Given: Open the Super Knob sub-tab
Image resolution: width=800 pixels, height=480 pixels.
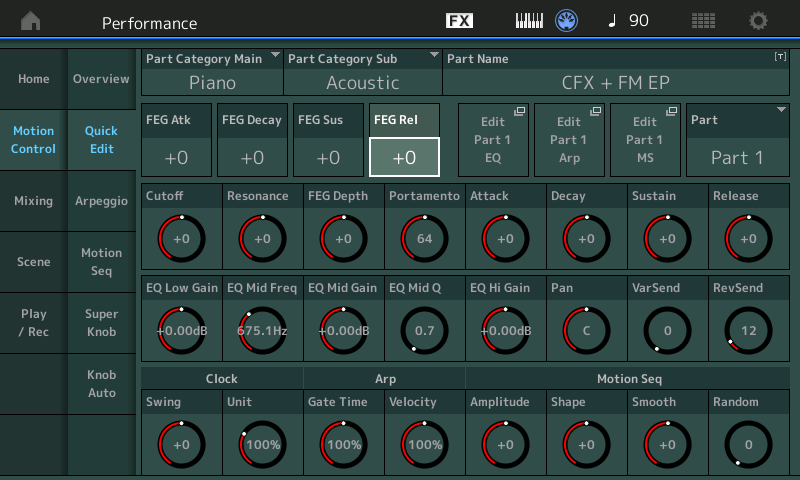Looking at the screenshot, I should click(x=101, y=322).
